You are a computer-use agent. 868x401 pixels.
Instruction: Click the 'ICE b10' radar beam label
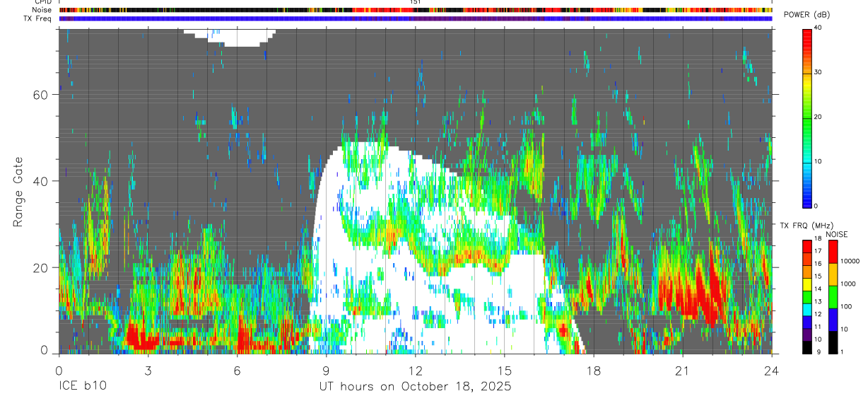82,387
